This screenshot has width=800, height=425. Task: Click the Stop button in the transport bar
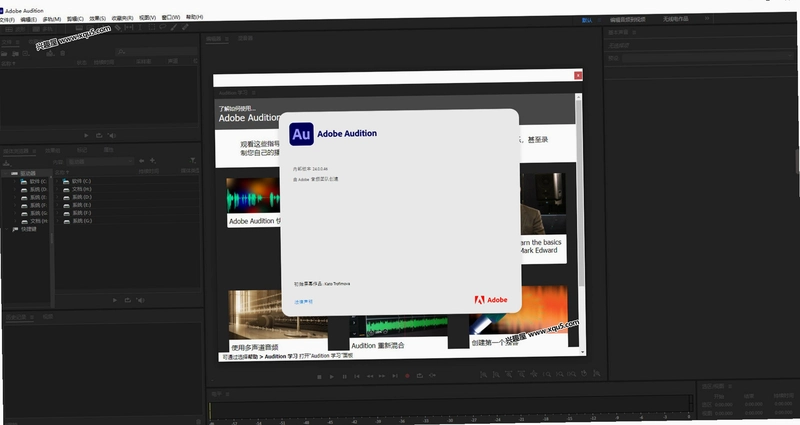tap(319, 377)
